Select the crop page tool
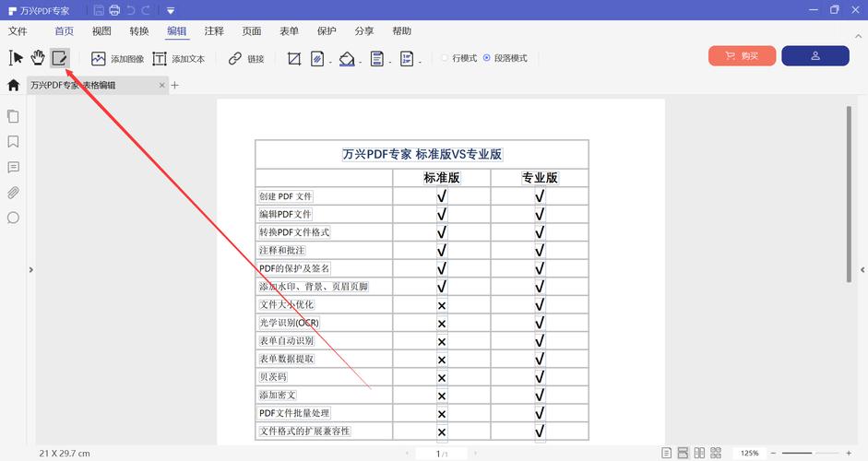Screen dimensions: 868x461 (294, 58)
